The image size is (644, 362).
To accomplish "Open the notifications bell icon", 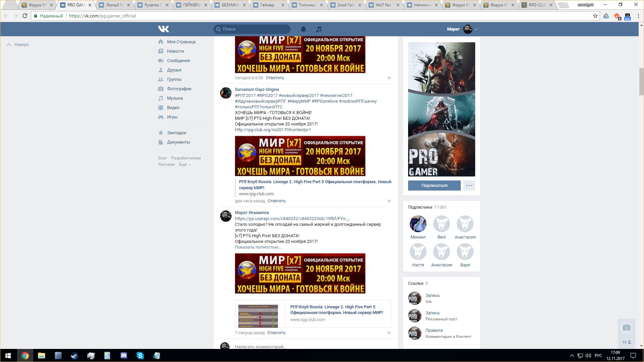I will tap(303, 29).
